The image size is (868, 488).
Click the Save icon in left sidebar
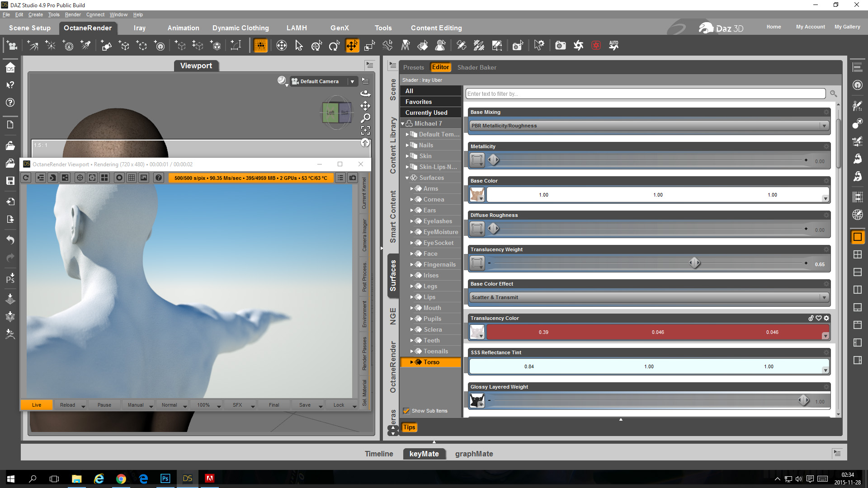click(10, 181)
